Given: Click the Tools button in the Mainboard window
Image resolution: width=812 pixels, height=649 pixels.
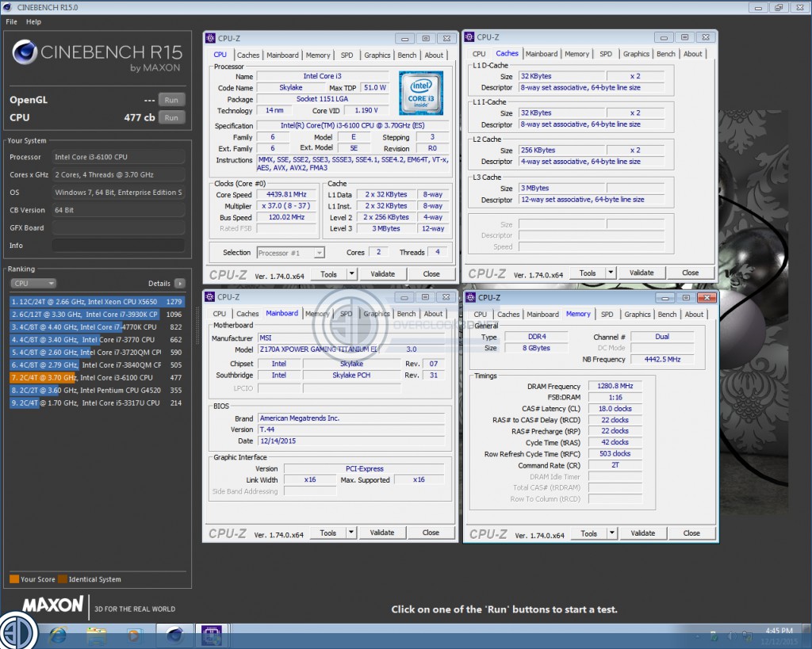Looking at the screenshot, I should click(x=327, y=533).
